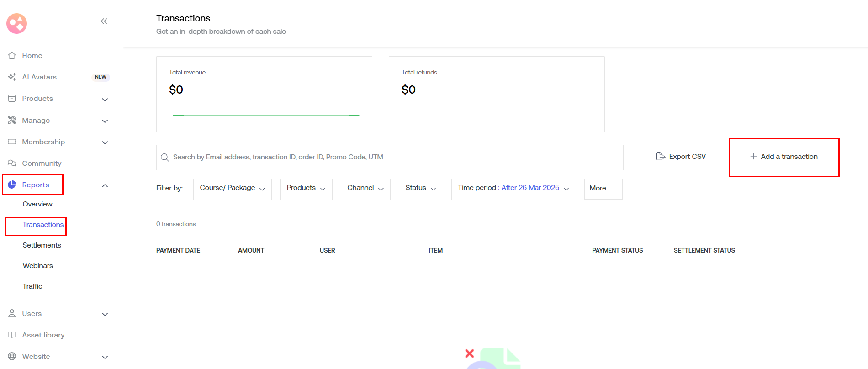Open the Status filter dropdown
Screen dimensions: 868x369
(420, 188)
